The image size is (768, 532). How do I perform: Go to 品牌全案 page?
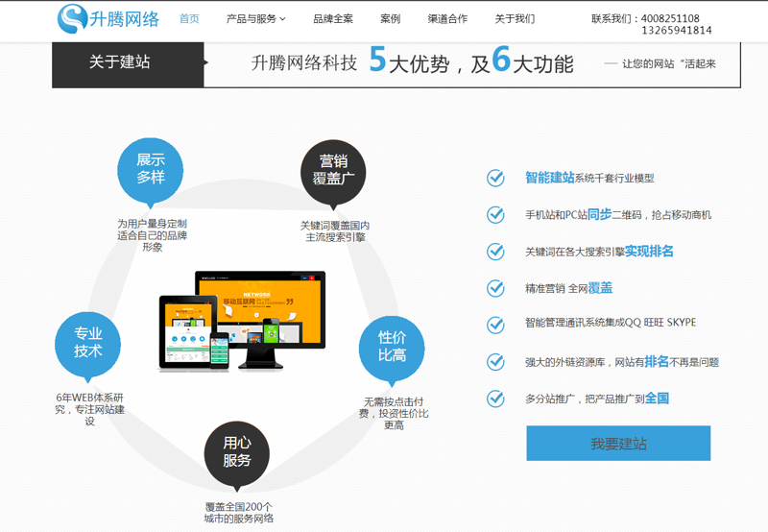coord(333,18)
